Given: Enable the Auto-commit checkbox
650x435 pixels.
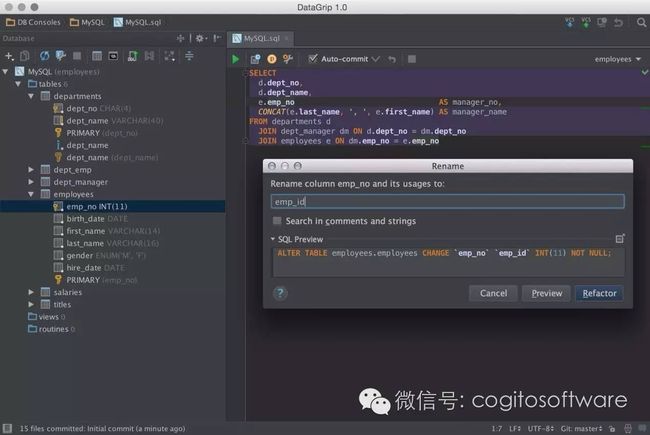Looking at the screenshot, I should point(313,59).
